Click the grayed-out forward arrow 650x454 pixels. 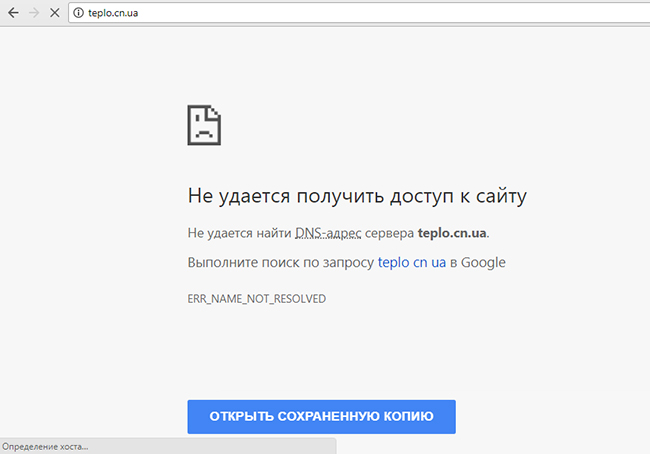34,13
